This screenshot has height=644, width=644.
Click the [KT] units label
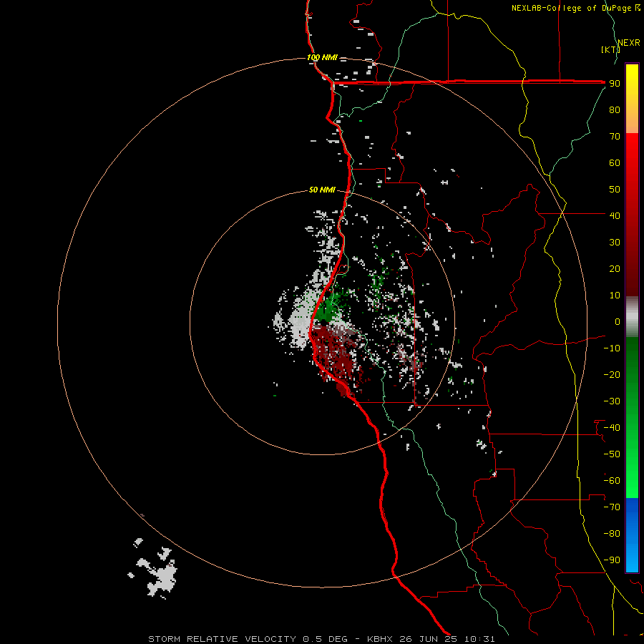pos(610,49)
